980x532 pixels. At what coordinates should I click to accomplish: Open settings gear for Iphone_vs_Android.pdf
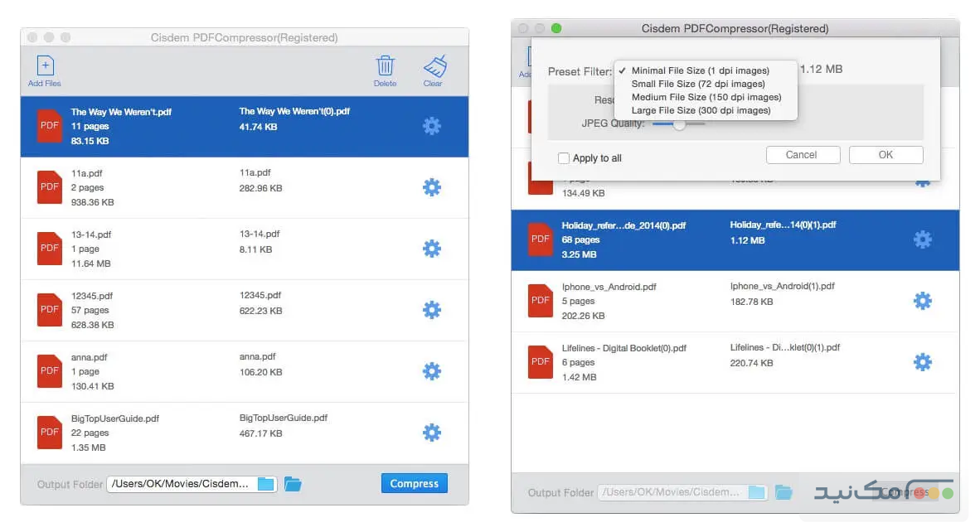point(922,301)
